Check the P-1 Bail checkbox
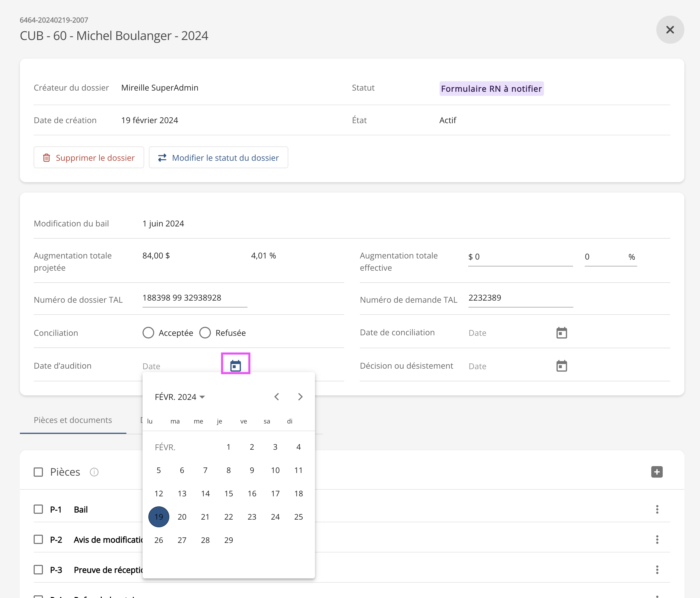The width and height of the screenshot is (700, 598). (x=38, y=509)
